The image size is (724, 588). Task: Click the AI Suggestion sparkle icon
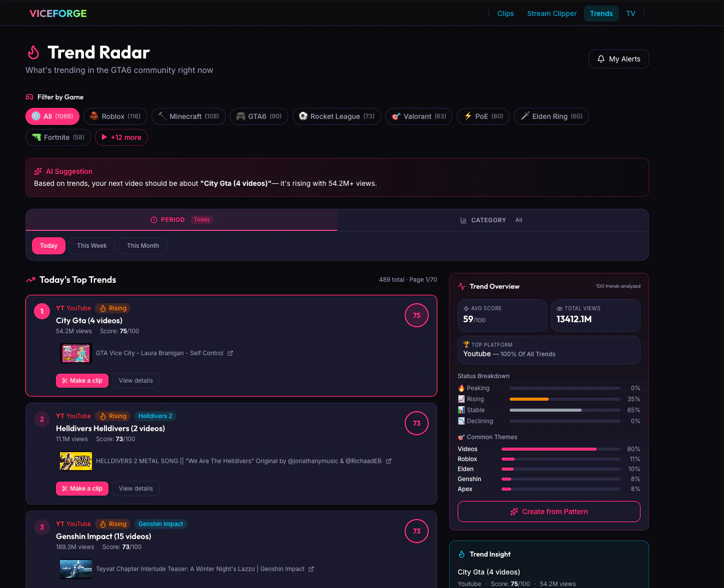[x=38, y=171]
